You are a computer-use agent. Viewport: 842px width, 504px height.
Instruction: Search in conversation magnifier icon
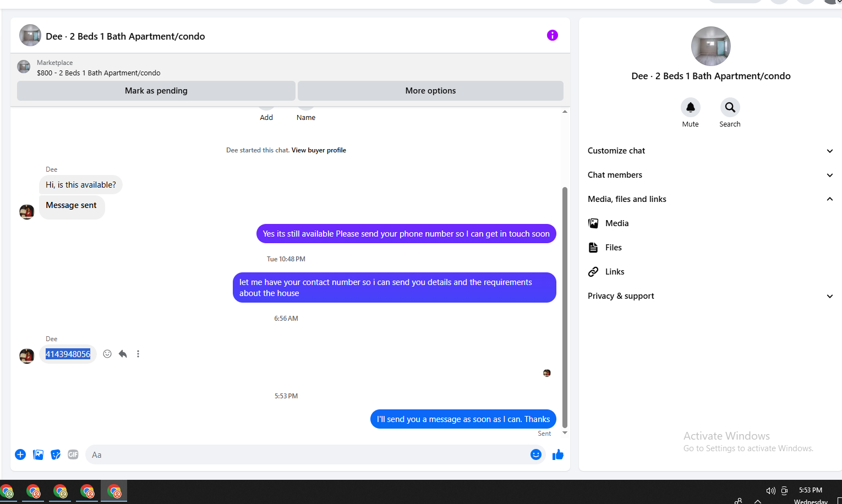pos(730,107)
